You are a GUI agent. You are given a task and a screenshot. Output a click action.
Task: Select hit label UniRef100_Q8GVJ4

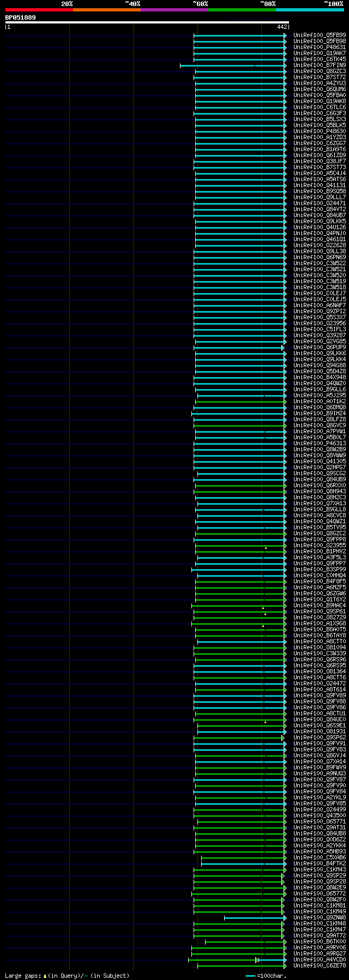point(320,755)
